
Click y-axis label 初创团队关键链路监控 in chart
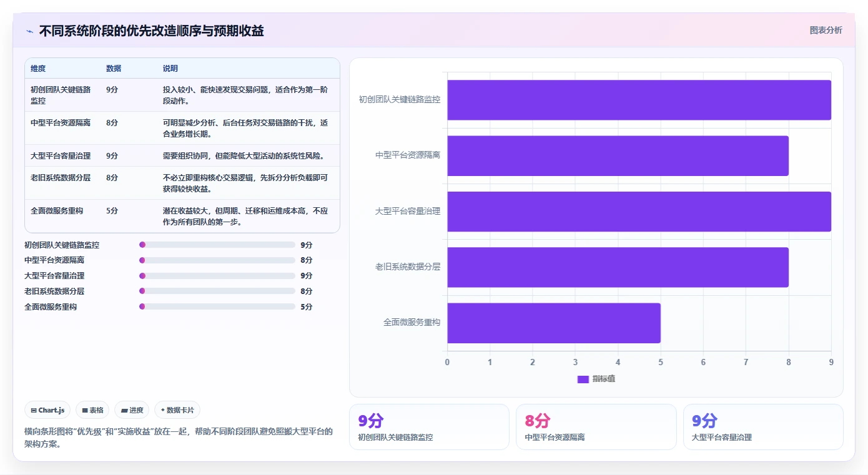(400, 99)
